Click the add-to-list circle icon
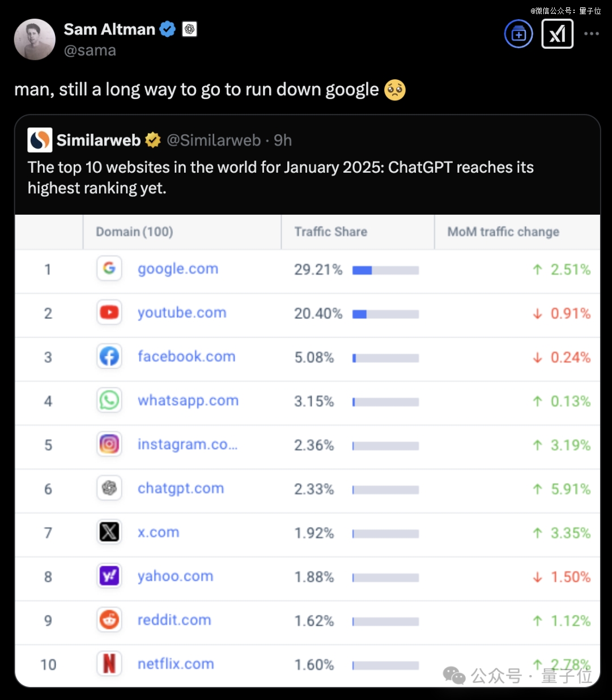The image size is (612, 700). 518,34
